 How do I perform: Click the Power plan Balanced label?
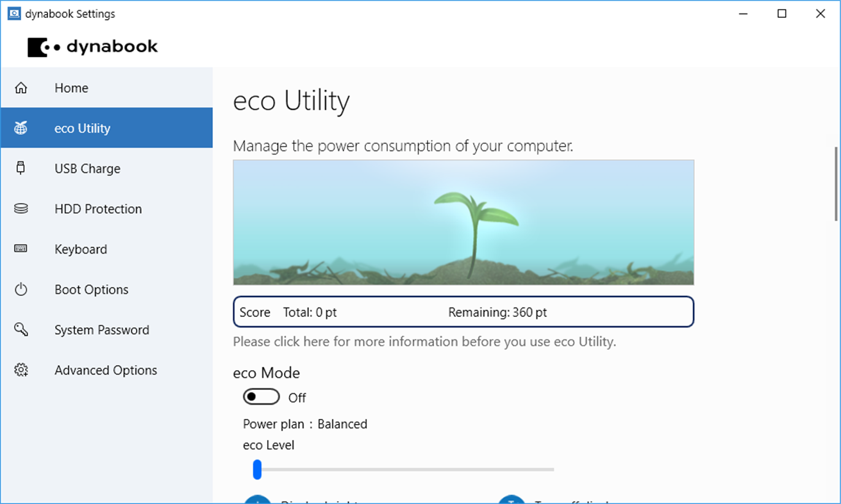tap(304, 423)
